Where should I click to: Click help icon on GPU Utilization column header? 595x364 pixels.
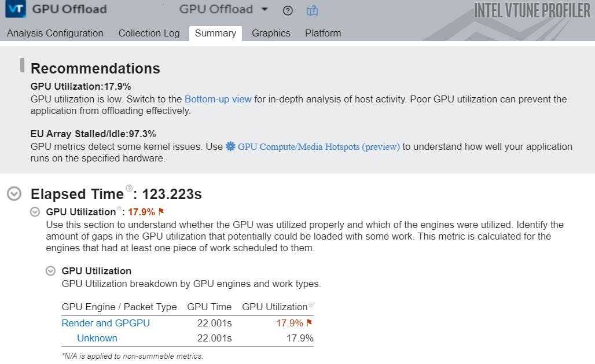[x=311, y=306]
